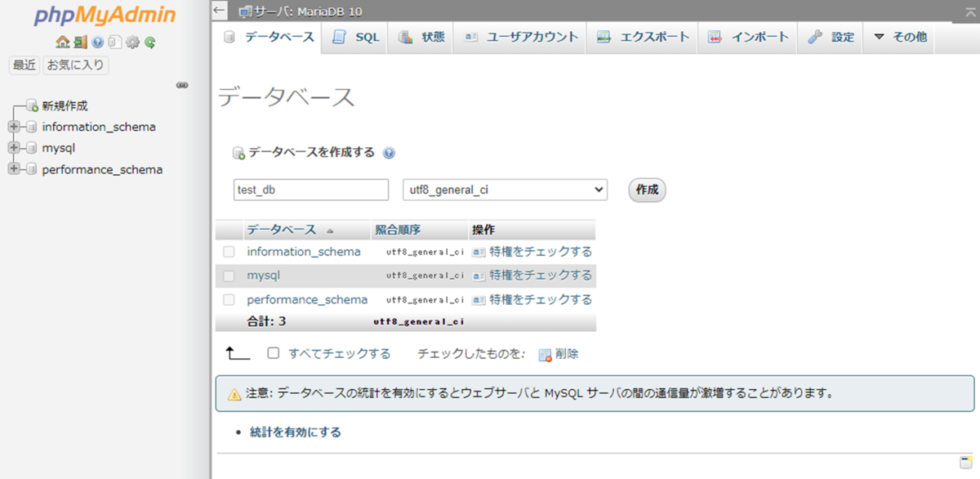Click the 合計: 3 total cell
This screenshot has width=980, height=479.
pyautogui.click(x=266, y=321)
